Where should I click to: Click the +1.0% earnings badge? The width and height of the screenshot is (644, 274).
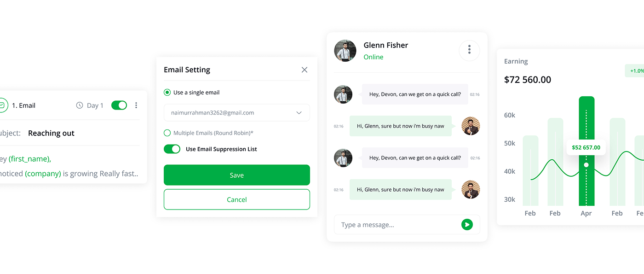[x=636, y=71]
